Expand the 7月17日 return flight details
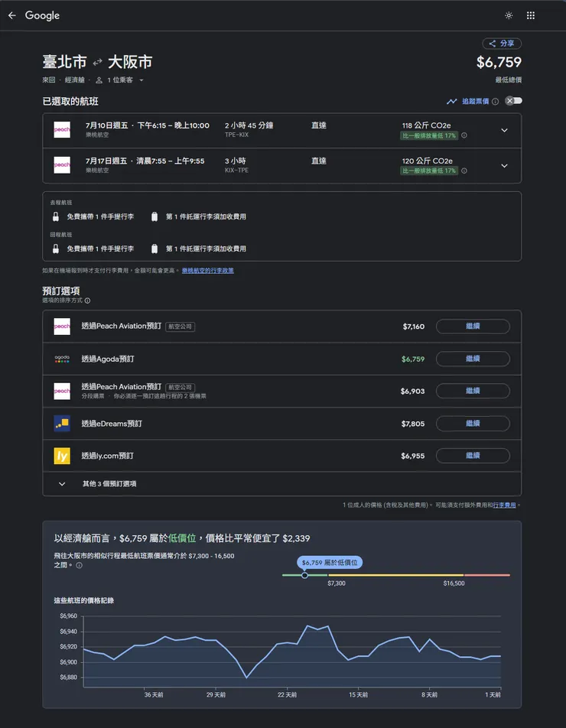Image resolution: width=566 pixels, height=728 pixels. pyautogui.click(x=504, y=166)
